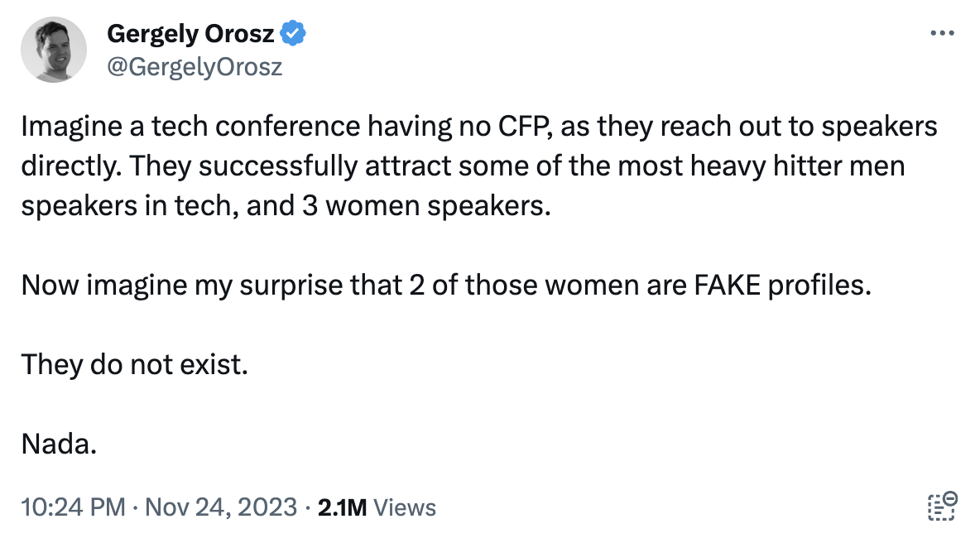Click the word 'profiles.' after FAKE

(x=819, y=286)
